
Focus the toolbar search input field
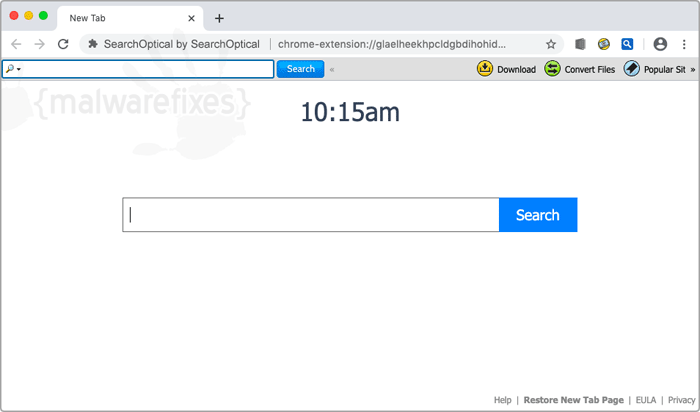[138, 69]
